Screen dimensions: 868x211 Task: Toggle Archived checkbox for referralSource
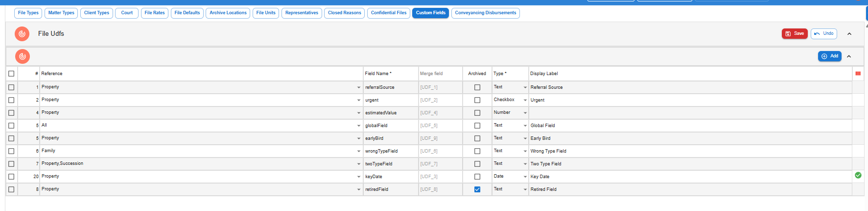click(x=477, y=87)
